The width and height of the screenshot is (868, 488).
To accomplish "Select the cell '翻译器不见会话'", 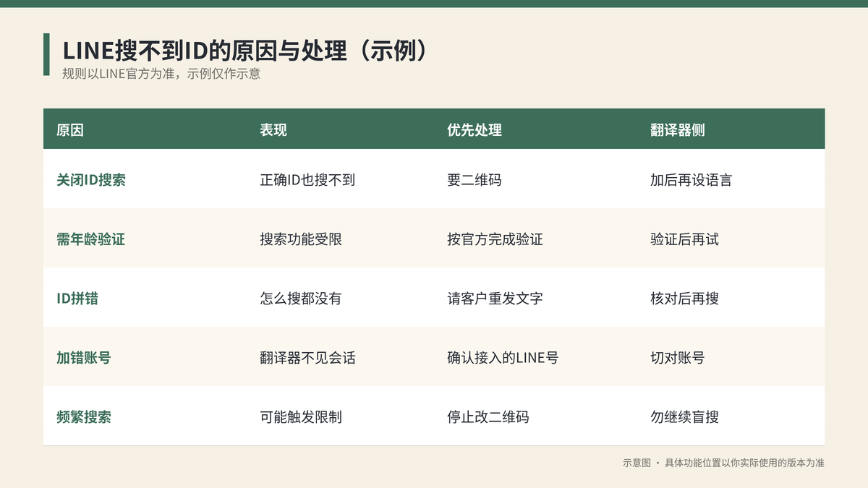I will tap(307, 358).
